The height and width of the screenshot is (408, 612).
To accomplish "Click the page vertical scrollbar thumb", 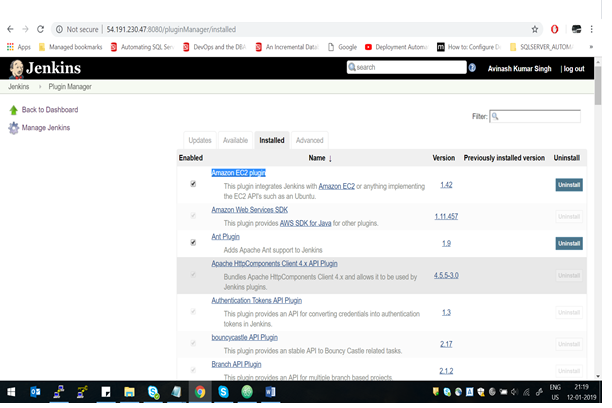I will click(x=598, y=85).
